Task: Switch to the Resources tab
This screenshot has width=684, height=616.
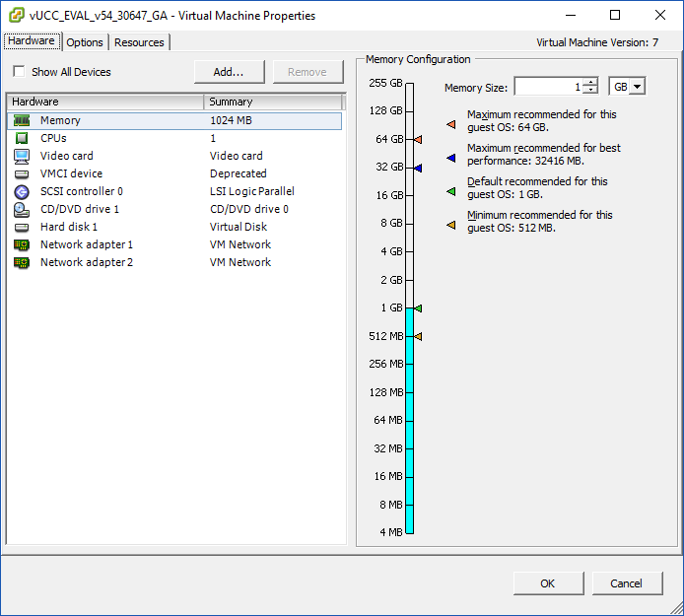Action: pyautogui.click(x=139, y=42)
